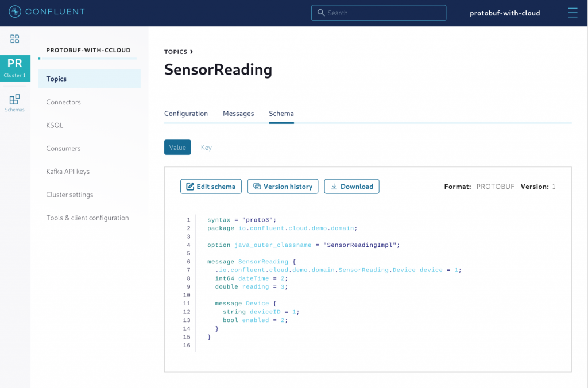
Task: Open the hamburger menu at top right
Action: pyautogui.click(x=572, y=12)
